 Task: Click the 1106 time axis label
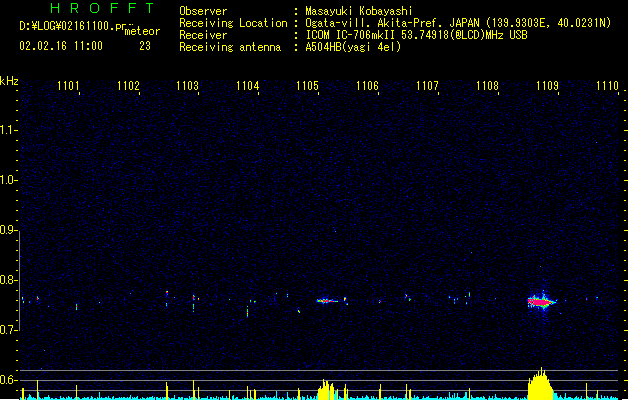click(367, 85)
